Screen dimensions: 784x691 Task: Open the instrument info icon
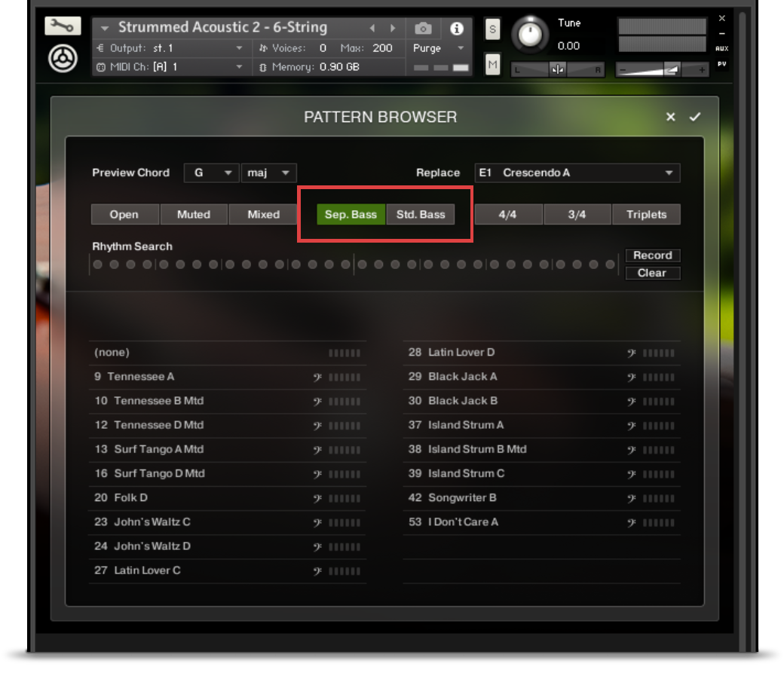456,29
